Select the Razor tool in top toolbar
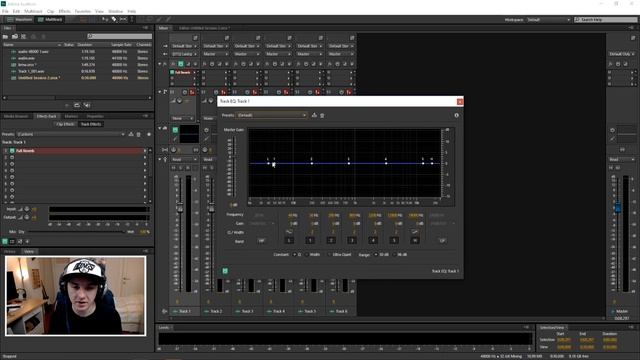 (x=114, y=19)
